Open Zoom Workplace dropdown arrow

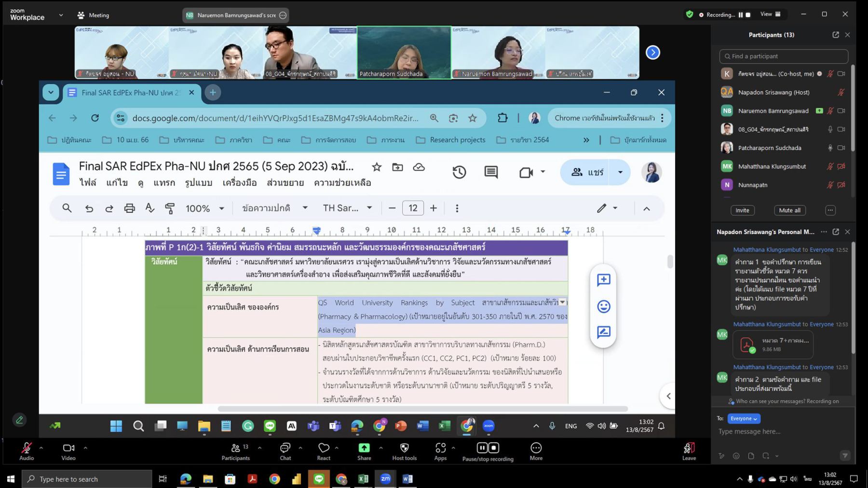pyautogui.click(x=61, y=15)
